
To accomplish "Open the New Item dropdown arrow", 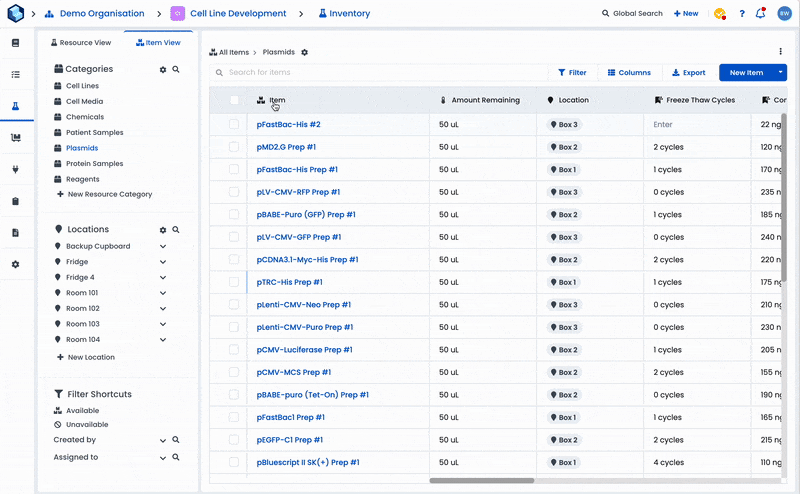I will 781,73.
